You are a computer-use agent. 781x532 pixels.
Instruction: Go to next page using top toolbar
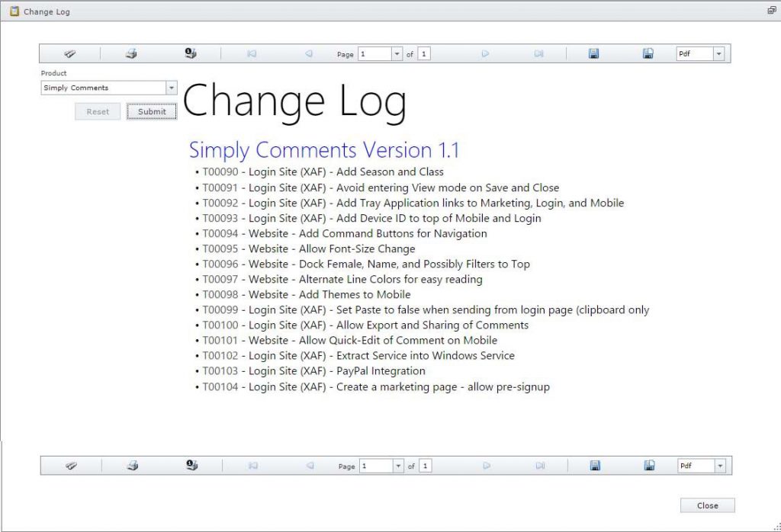coord(485,54)
